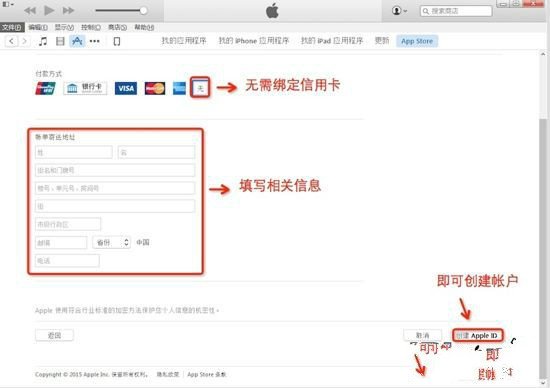Click the play button
The image size is (550, 388).
point(49,11)
